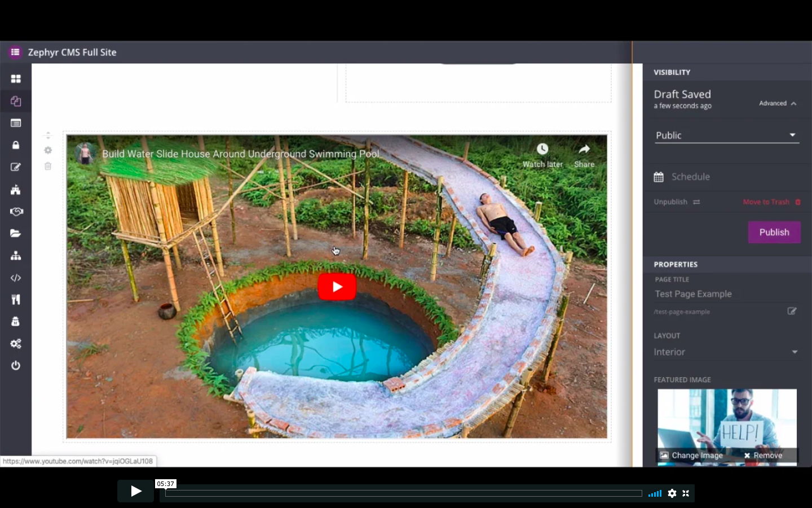Remove the featured image
Image resolution: width=812 pixels, height=508 pixels.
[x=763, y=456]
